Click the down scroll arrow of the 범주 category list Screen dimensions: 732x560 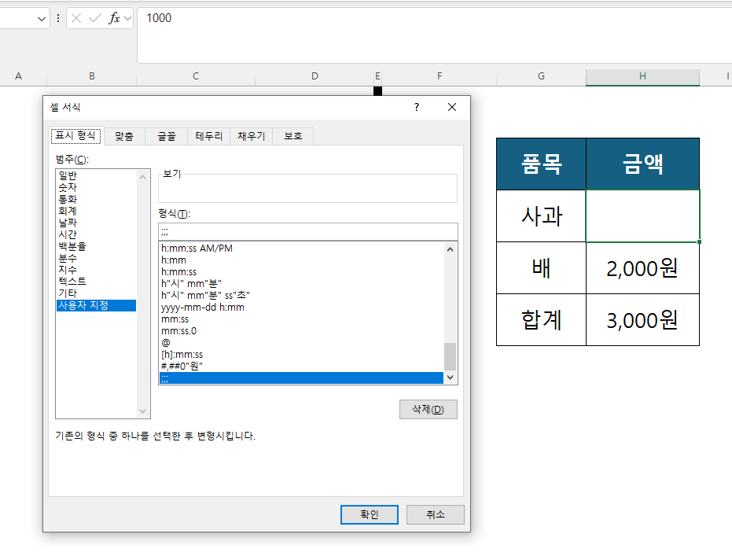coord(142,411)
